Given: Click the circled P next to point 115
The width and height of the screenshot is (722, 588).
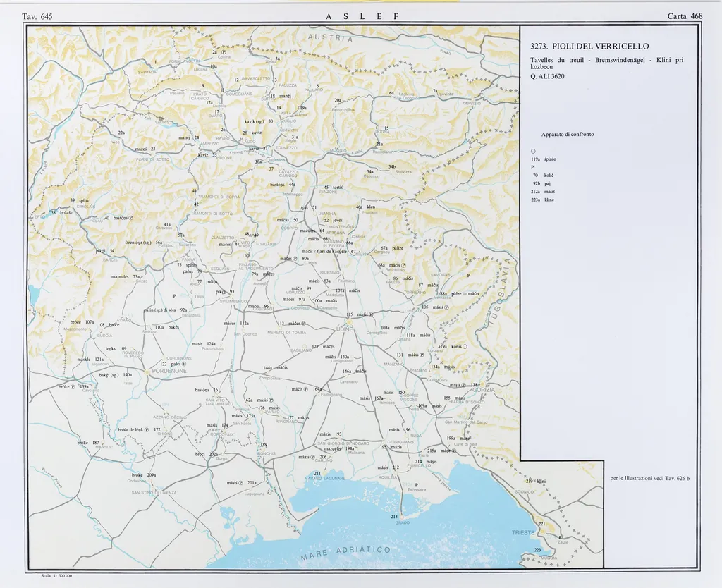Looking at the screenshot, I should [371, 314].
